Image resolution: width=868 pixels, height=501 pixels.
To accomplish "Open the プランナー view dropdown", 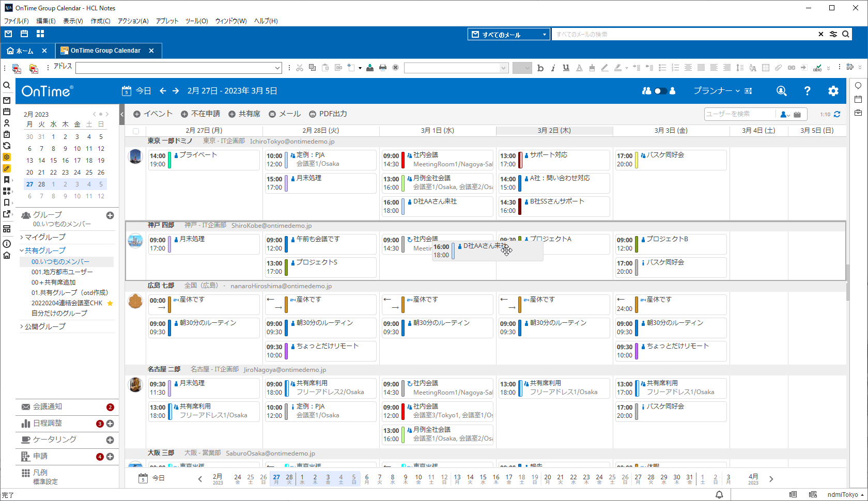I will pyautogui.click(x=716, y=91).
